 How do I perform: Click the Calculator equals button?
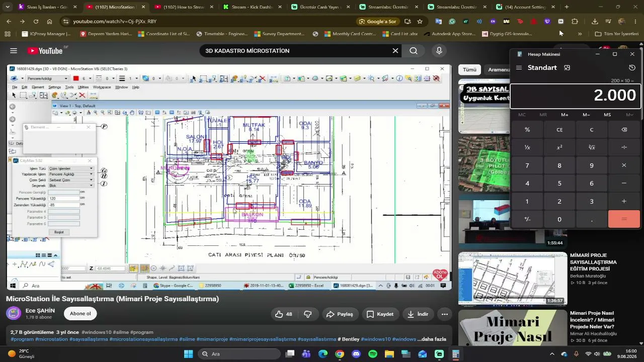tap(624, 219)
